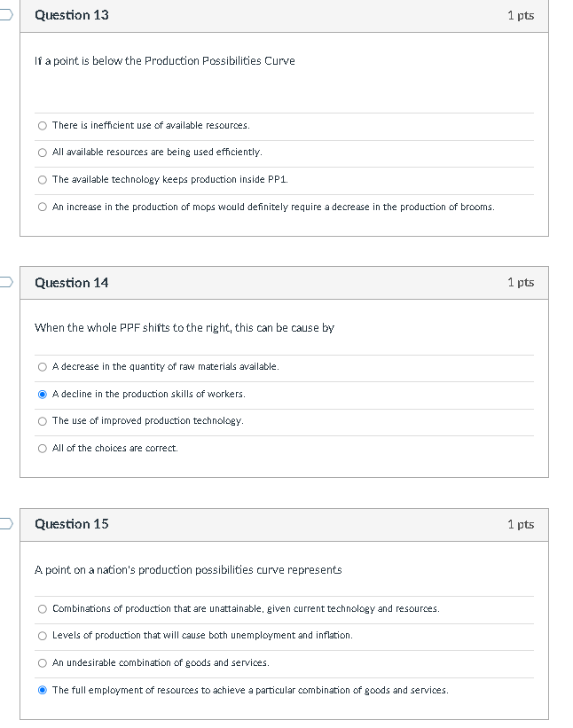Screen dimensions: 573x728
Task: Click the selected 'A decline in the production skills' option
Action: pos(42,394)
